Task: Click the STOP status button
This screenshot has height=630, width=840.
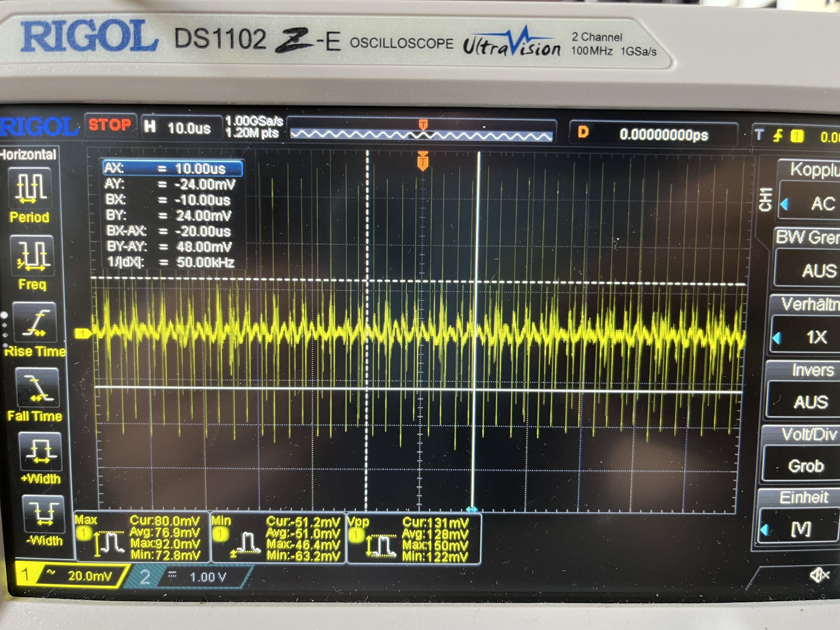Action: click(110, 125)
